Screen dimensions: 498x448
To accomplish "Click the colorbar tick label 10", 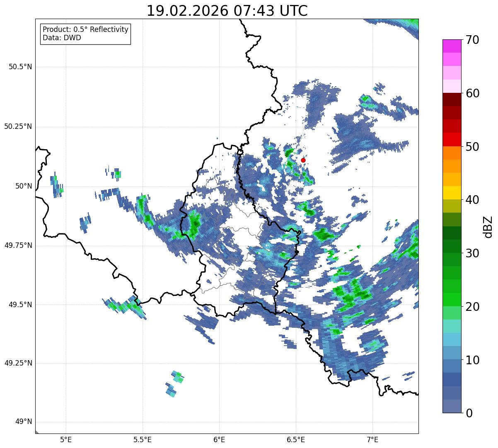I will coord(472,360).
